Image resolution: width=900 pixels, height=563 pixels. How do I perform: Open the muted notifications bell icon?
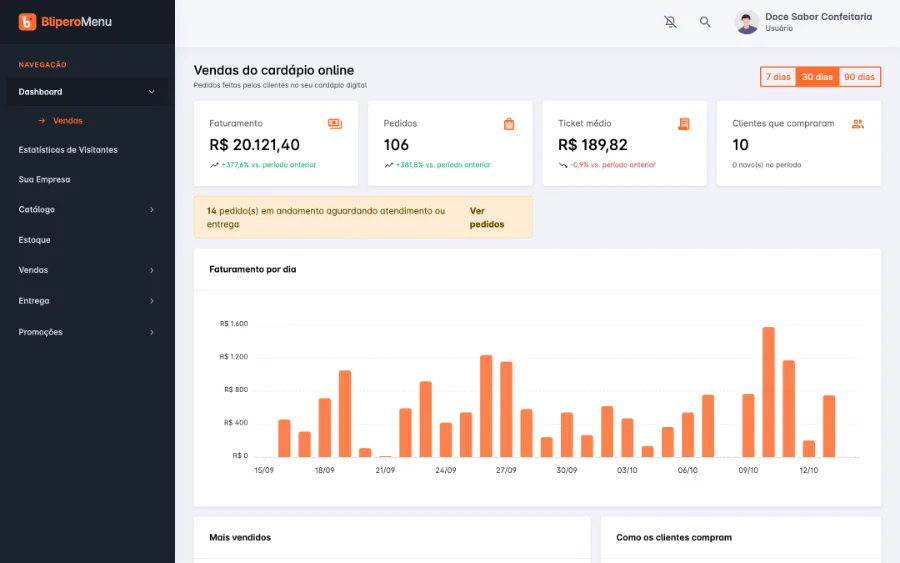[x=670, y=22]
